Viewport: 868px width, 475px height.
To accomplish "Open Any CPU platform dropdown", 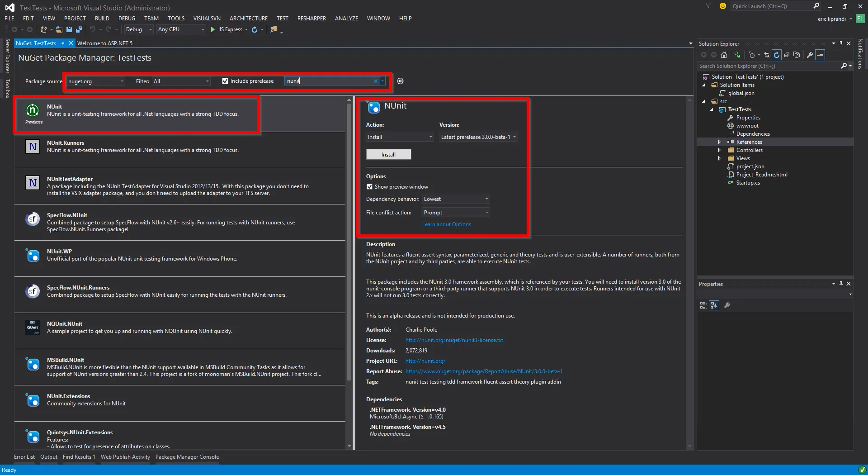I will point(181,29).
